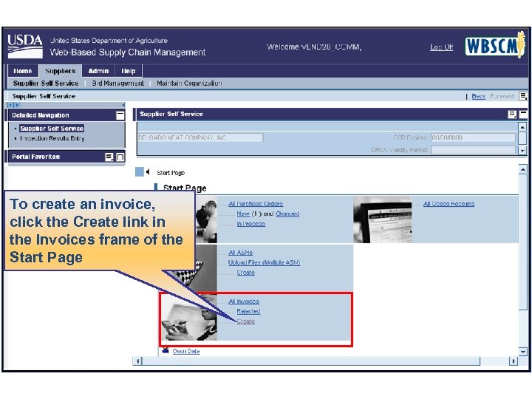Image resolution: width=532 pixels, height=399 pixels.
Task: Open Upload Files (Multiple ASN)
Action: [265, 262]
